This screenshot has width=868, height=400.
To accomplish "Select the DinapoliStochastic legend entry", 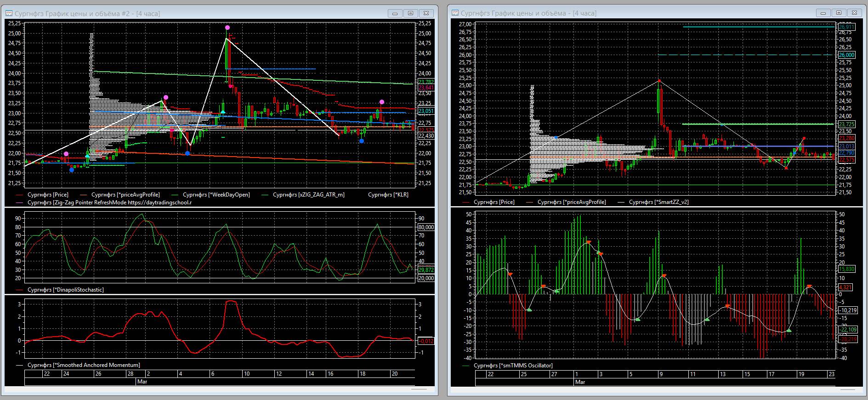I will 65,290.
